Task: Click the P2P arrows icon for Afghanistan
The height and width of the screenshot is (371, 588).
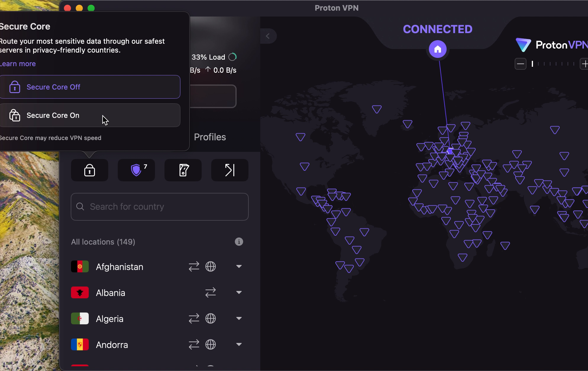Action: (x=194, y=267)
